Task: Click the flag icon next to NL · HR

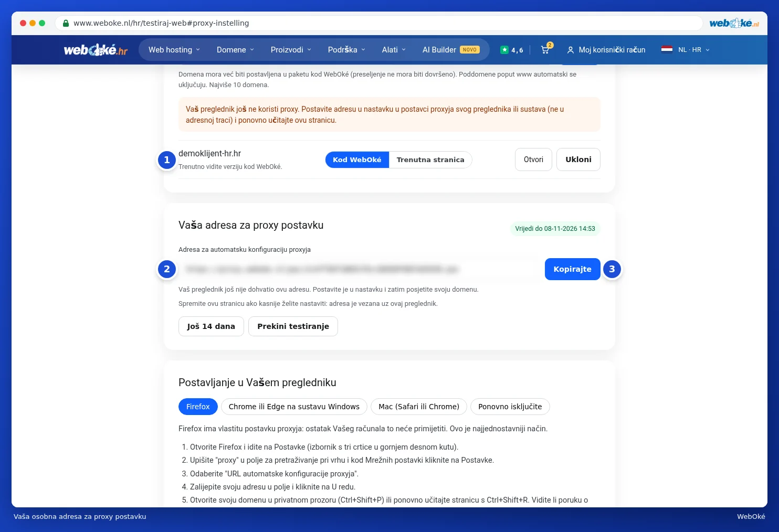Action: tap(667, 49)
